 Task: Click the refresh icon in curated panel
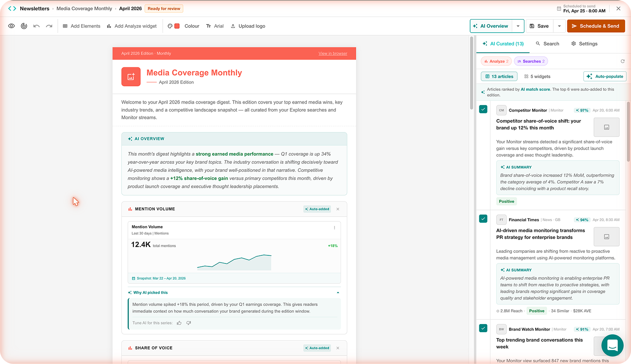[623, 61]
